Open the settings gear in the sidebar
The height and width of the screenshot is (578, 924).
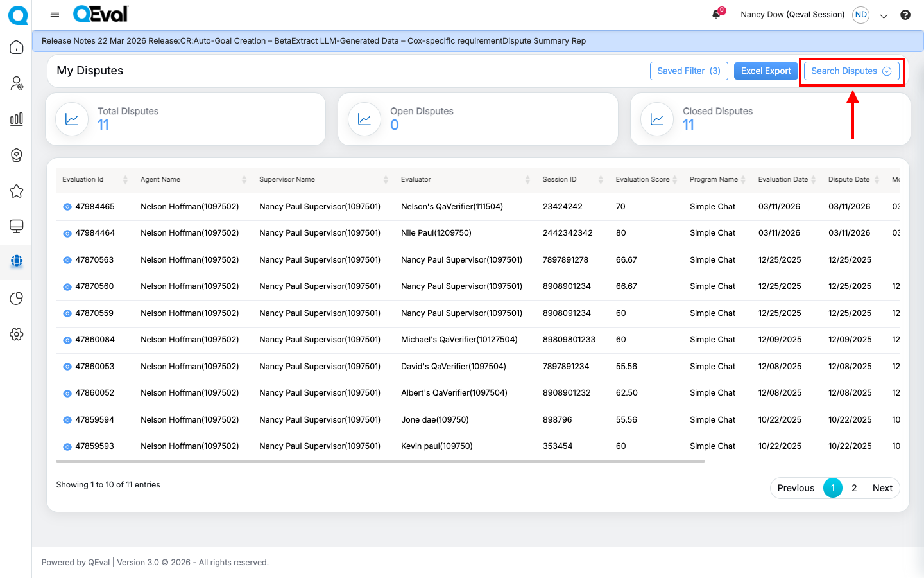tap(17, 334)
